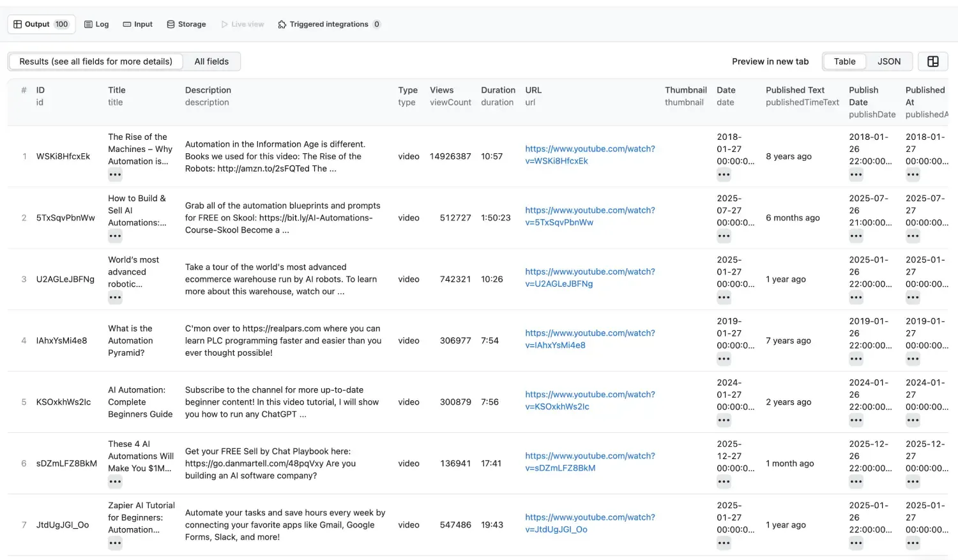Screen dimensions: 958x560
Task: Expand truncated title in row 2
Action: point(115,236)
